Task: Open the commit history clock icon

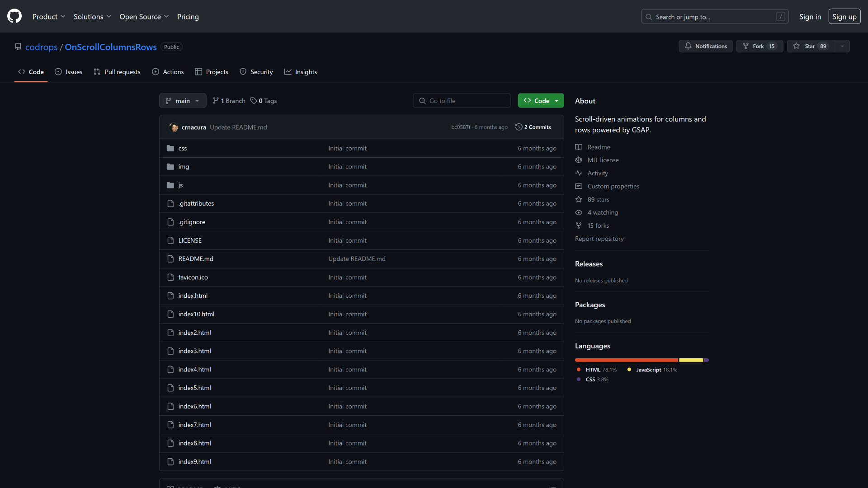Action: click(519, 127)
